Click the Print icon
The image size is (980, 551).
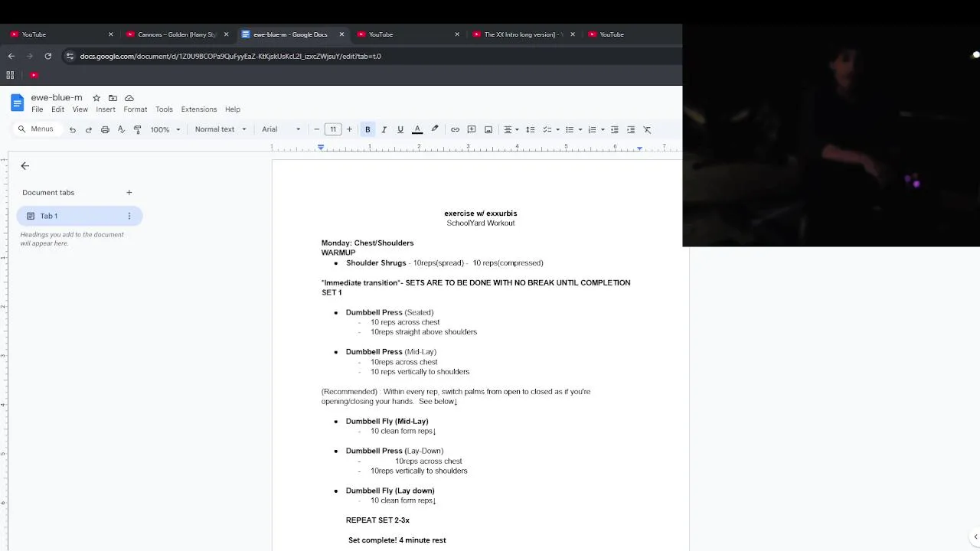105,129
